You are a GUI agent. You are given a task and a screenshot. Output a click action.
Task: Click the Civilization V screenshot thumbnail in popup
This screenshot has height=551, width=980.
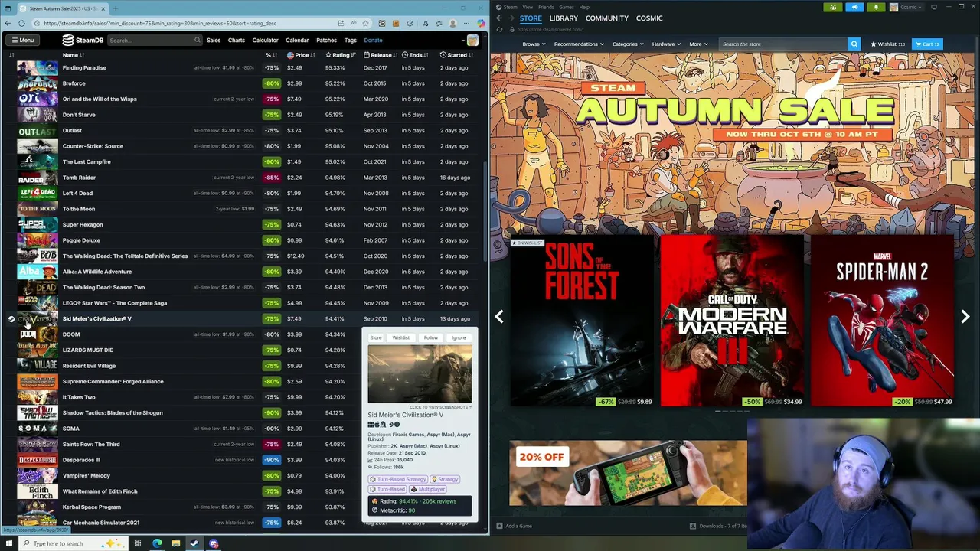420,373
